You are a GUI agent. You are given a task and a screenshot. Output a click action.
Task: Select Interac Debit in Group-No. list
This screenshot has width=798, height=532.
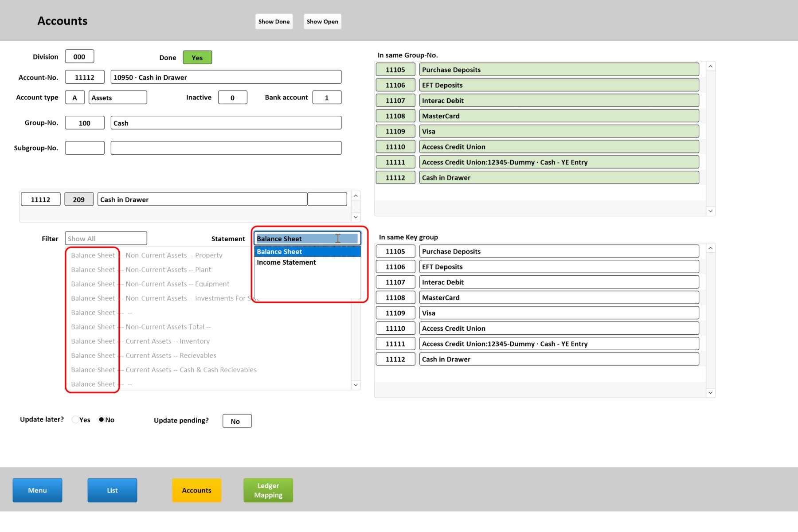559,101
